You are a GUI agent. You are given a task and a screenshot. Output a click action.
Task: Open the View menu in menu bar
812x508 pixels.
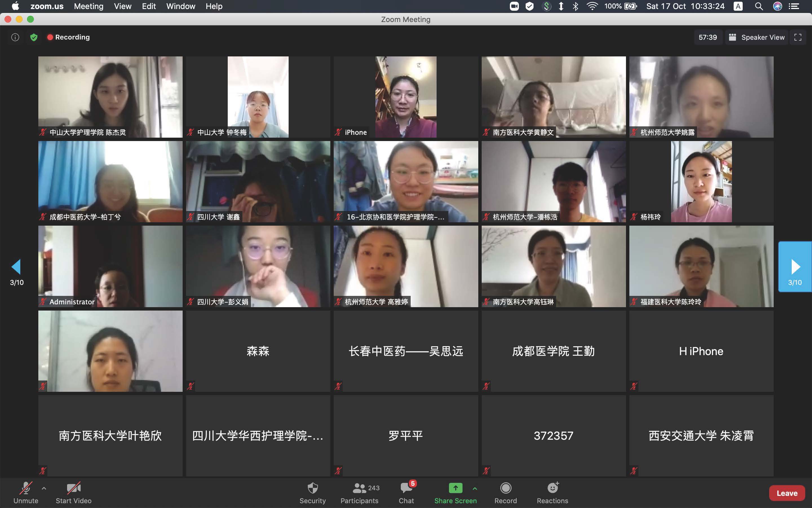[123, 6]
